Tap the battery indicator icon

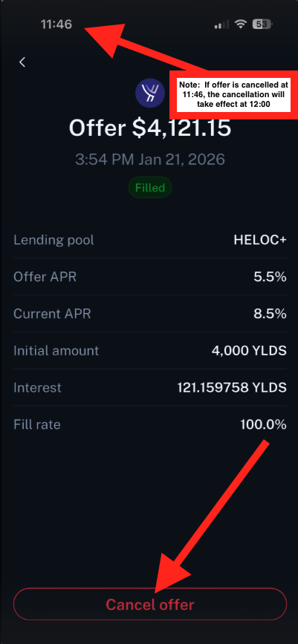click(x=262, y=24)
